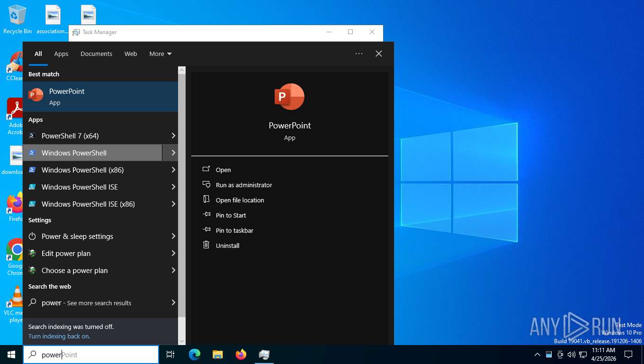Switch to the Web search tab
Image resolution: width=644 pixels, height=364 pixels.
131,54
